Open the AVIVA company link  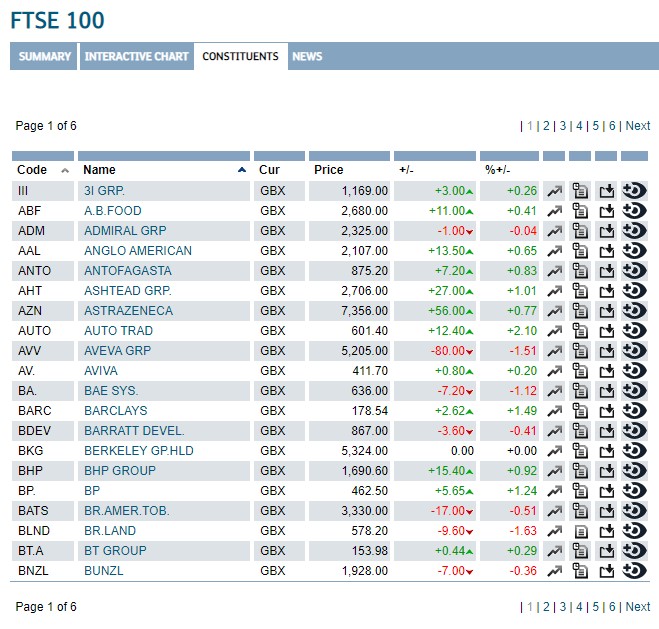tap(101, 371)
